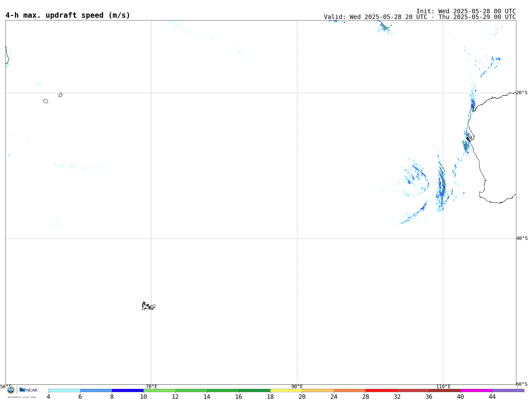Click the colorbar tick label '14'
The width and height of the screenshot is (532, 400).
[207, 397]
